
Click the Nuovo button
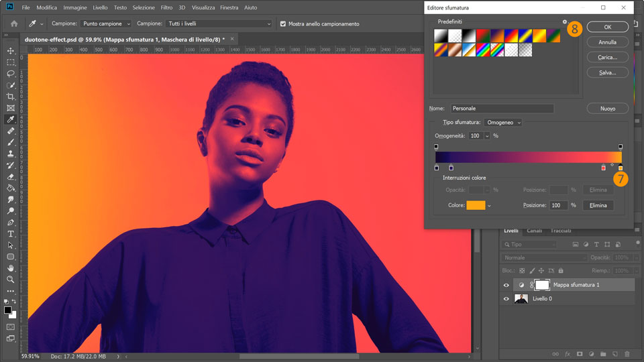tap(607, 108)
